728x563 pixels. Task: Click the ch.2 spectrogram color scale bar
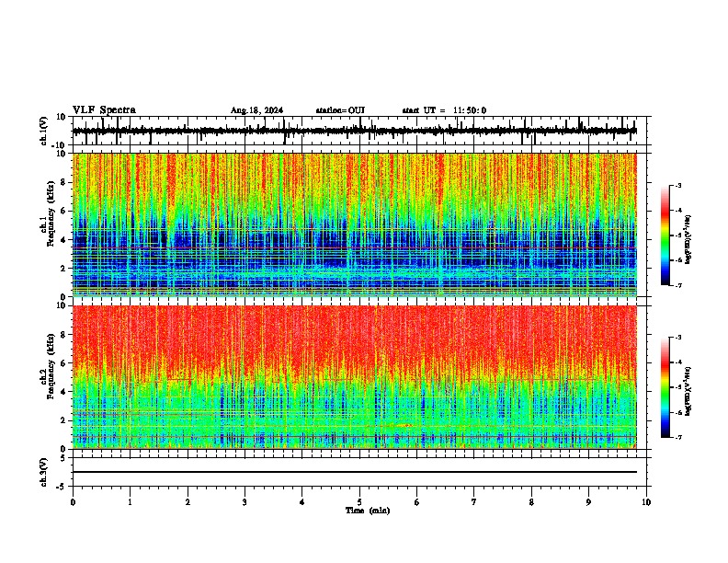coord(665,387)
